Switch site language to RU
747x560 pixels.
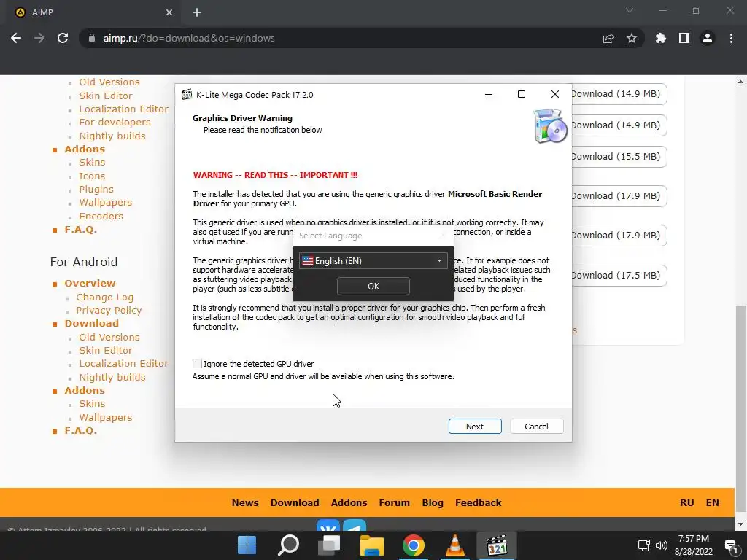686,503
